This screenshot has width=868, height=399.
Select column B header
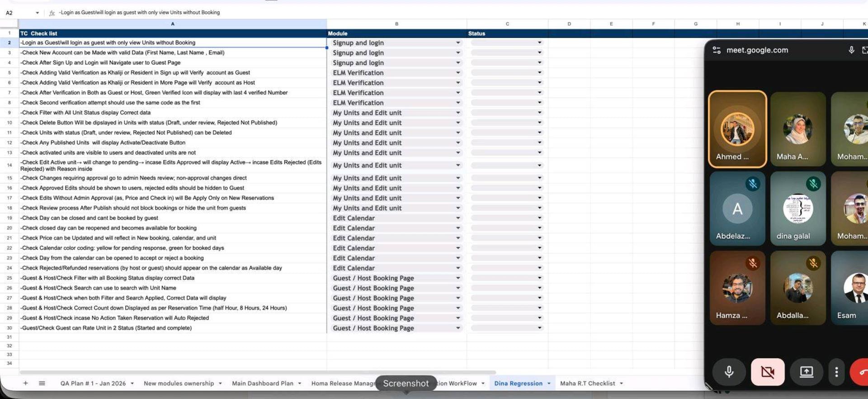click(x=396, y=24)
